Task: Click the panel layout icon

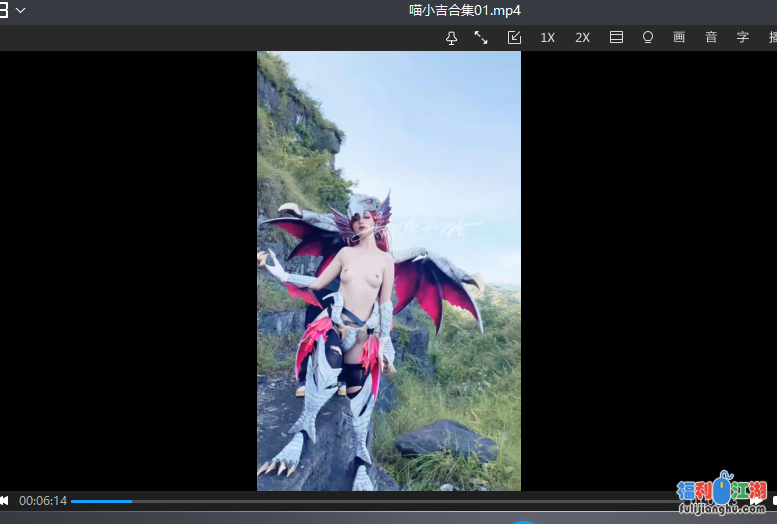Action: click(616, 37)
